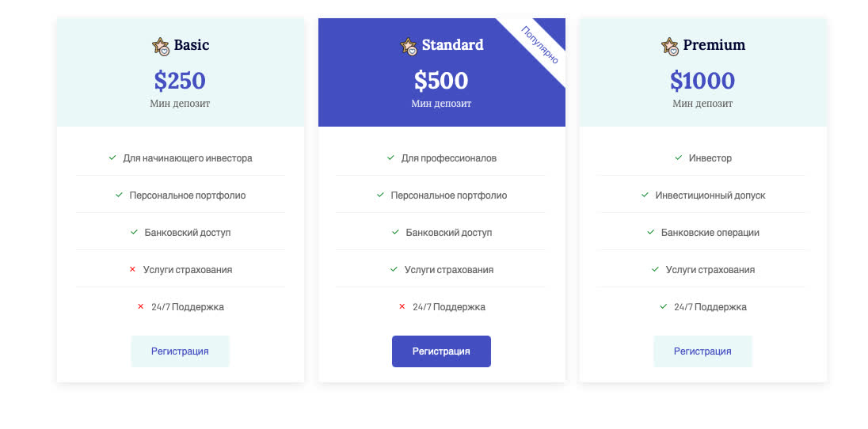
Task: Click the checkmark next to Для профессионалов
Action: click(x=390, y=158)
